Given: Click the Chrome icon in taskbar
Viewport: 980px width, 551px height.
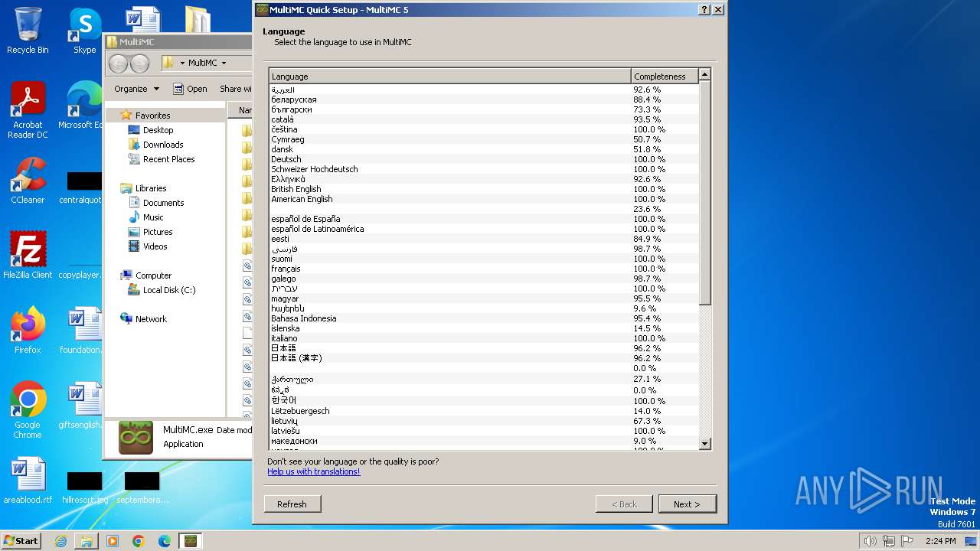Looking at the screenshot, I should pyautogui.click(x=139, y=541).
